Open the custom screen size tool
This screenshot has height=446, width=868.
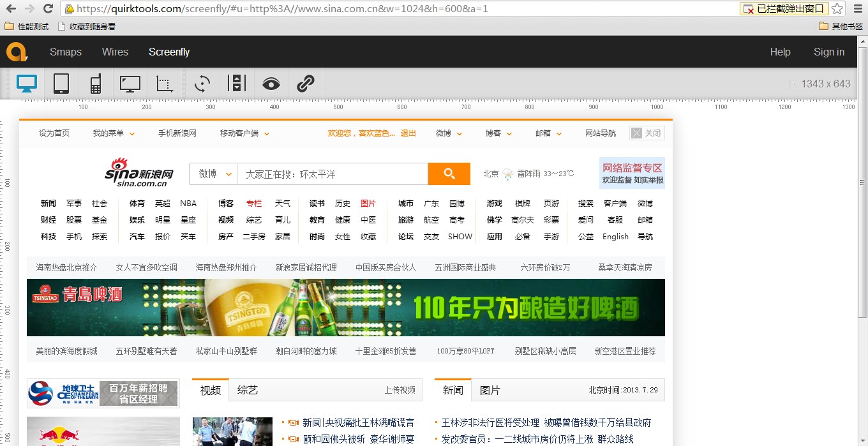coord(165,84)
